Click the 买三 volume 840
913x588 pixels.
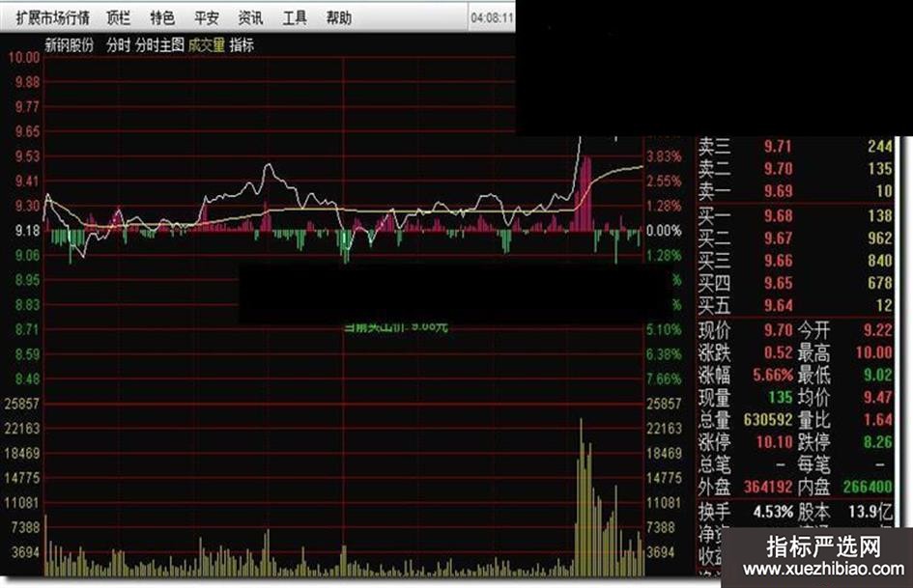[880, 261]
